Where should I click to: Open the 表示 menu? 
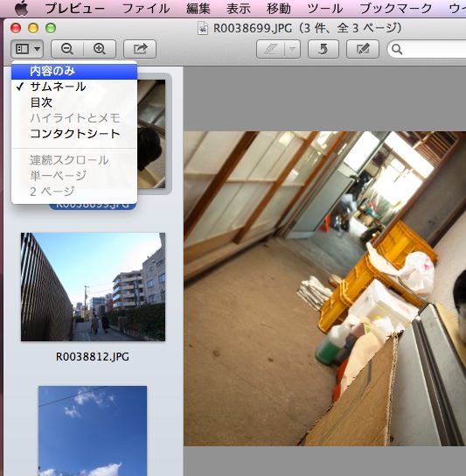point(239,8)
